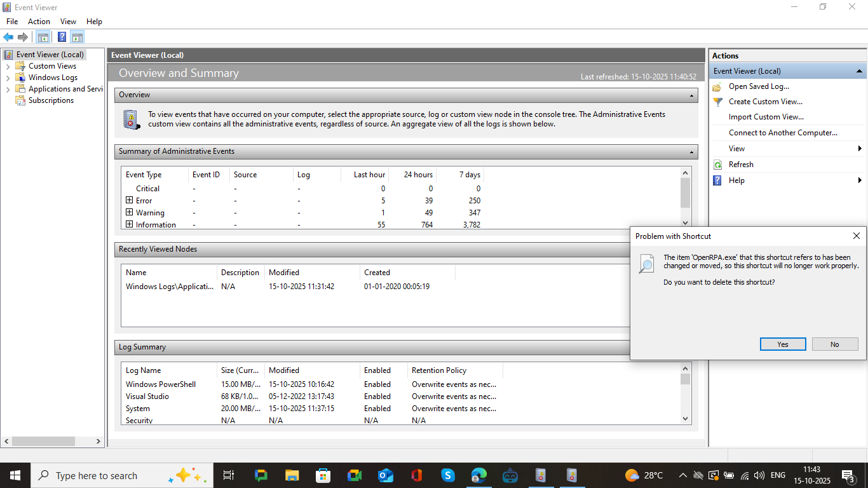This screenshot has height=488, width=868.
Task: Click Create Custom View funnel icon
Action: (717, 102)
